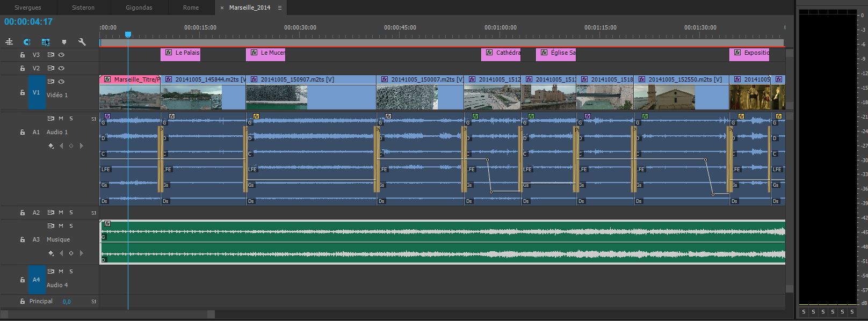Click the A4 track targeting button
This screenshot has width=868, height=321.
(x=37, y=280)
